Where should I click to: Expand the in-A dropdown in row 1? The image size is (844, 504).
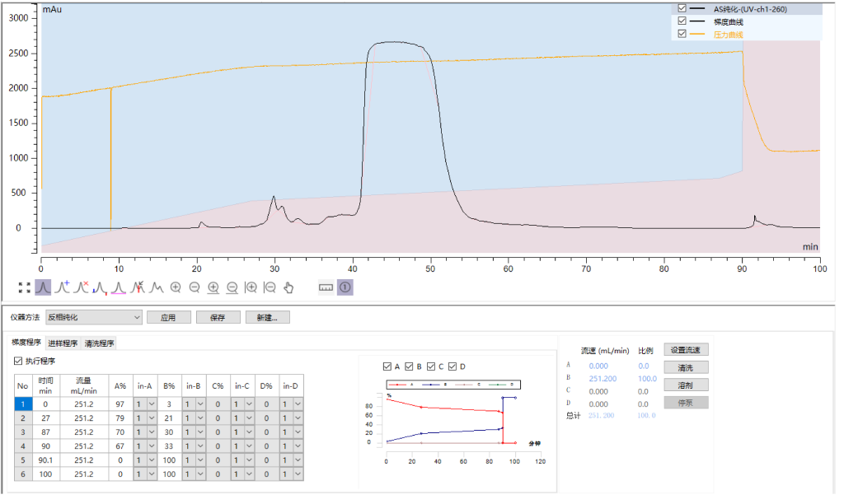point(151,404)
